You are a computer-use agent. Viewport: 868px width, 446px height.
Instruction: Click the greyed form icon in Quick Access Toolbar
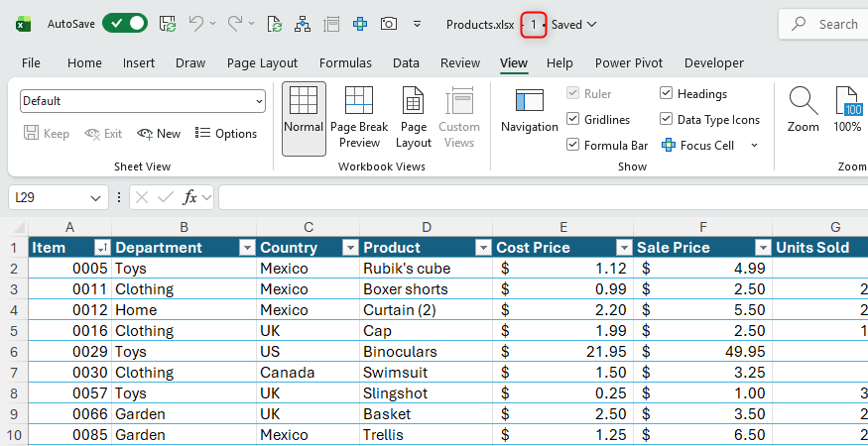point(331,24)
